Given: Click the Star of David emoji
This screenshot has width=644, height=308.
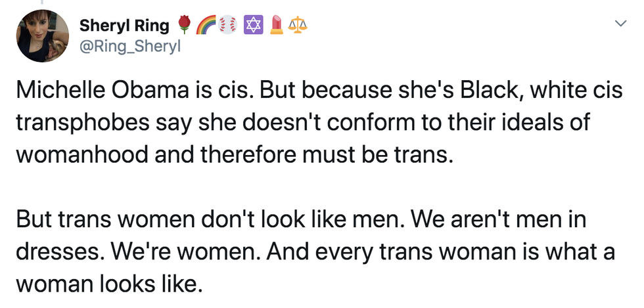Looking at the screenshot, I should (x=252, y=25).
